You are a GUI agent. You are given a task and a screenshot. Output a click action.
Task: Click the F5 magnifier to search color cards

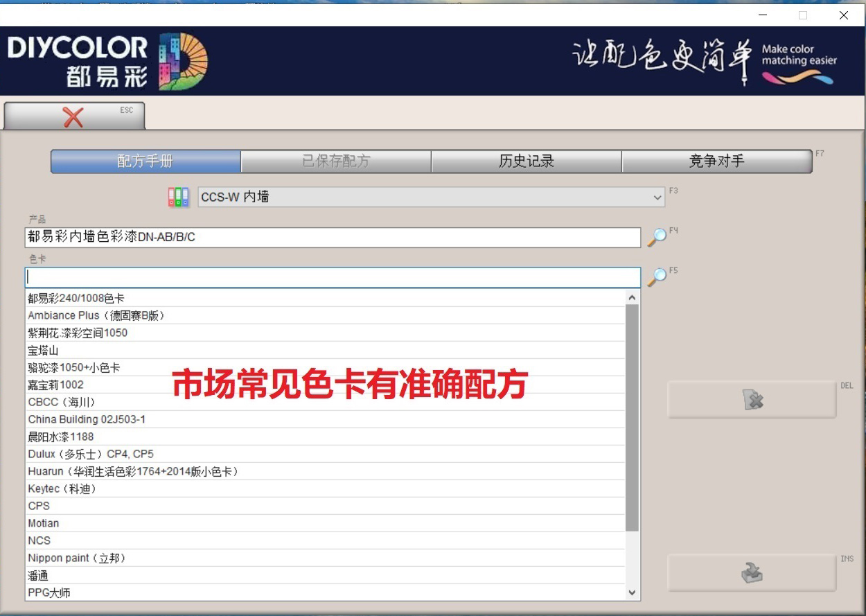pos(660,274)
